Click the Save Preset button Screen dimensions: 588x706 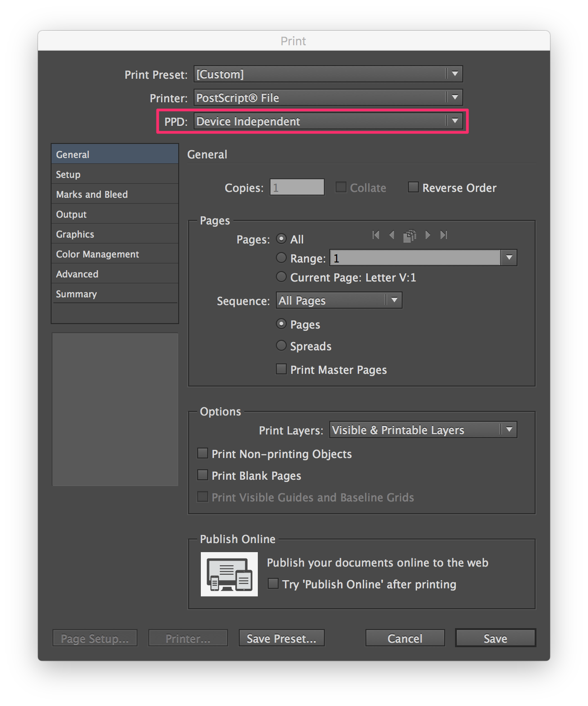click(281, 638)
